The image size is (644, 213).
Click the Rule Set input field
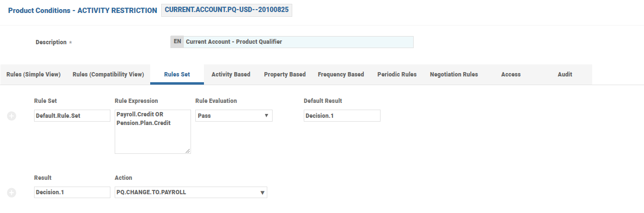pyautogui.click(x=72, y=116)
